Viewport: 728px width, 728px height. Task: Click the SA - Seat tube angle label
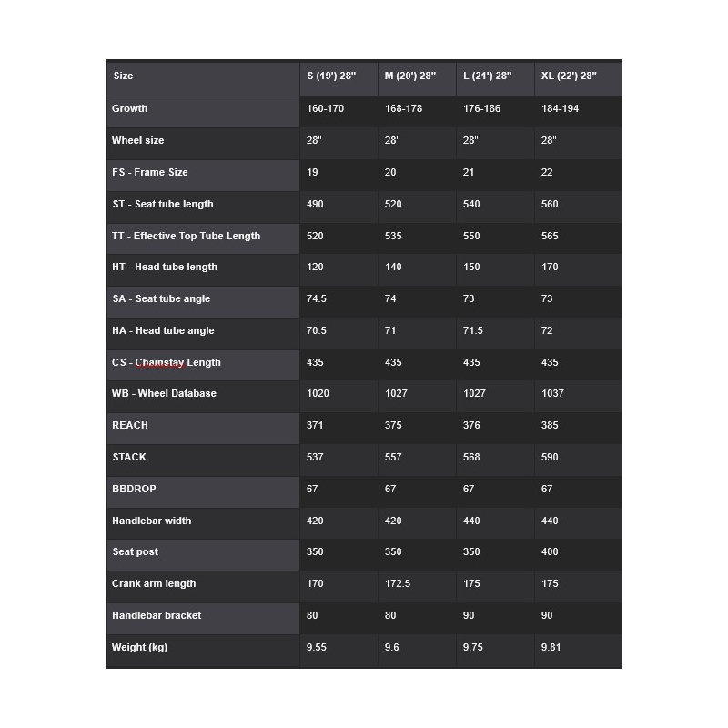coord(162,298)
